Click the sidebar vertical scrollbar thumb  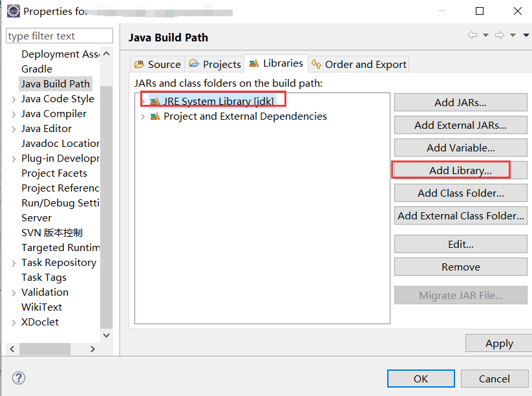coord(106,207)
